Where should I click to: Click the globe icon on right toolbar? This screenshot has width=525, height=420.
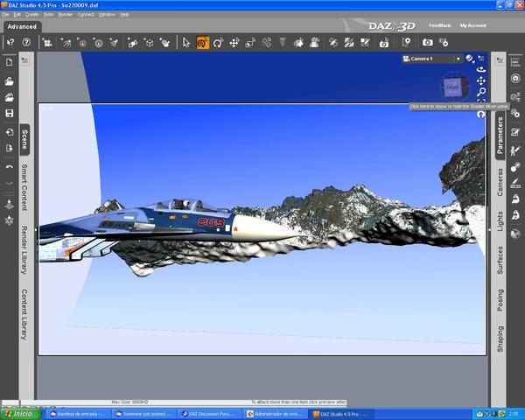515,234
